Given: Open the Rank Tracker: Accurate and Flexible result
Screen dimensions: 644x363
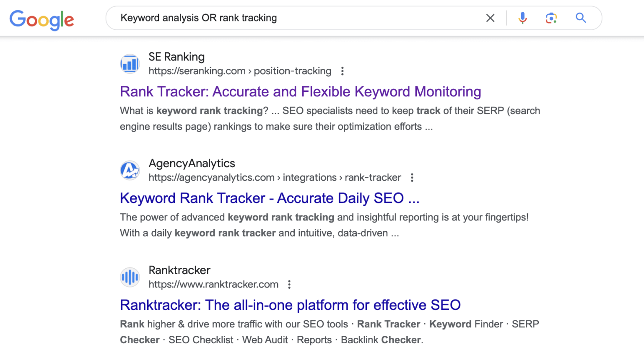Looking at the screenshot, I should pyautogui.click(x=300, y=91).
